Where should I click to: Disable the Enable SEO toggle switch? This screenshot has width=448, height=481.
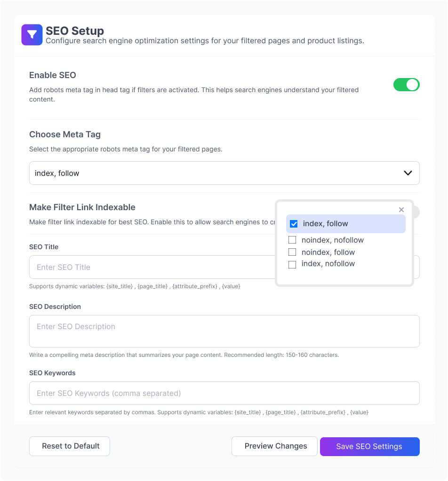coord(406,85)
